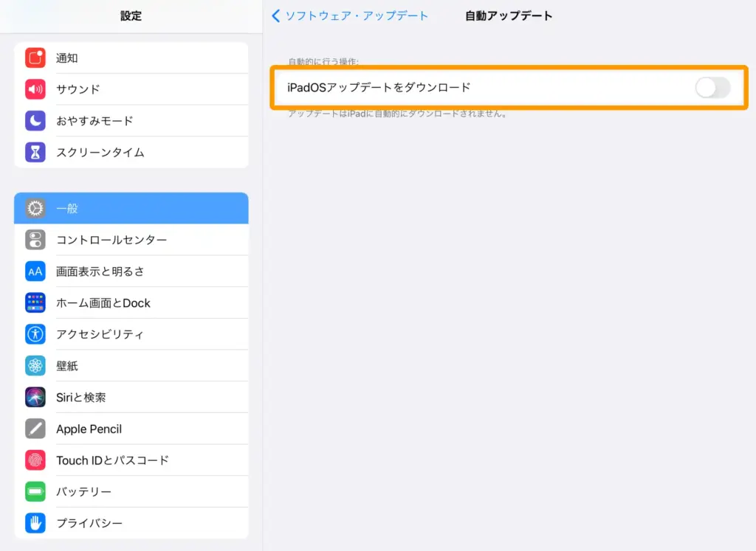Select the サウンド speaker icon
This screenshot has width=756, height=551.
tap(35, 89)
